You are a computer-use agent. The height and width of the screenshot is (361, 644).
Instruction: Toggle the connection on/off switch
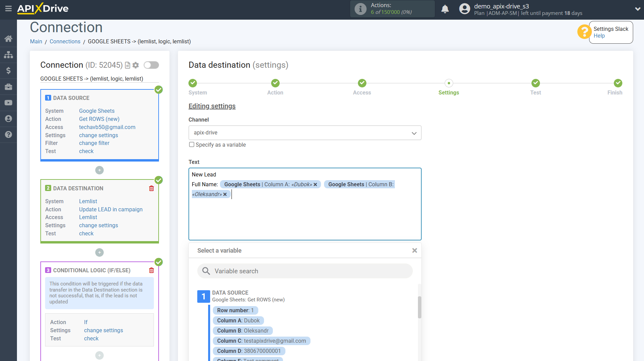151,65
